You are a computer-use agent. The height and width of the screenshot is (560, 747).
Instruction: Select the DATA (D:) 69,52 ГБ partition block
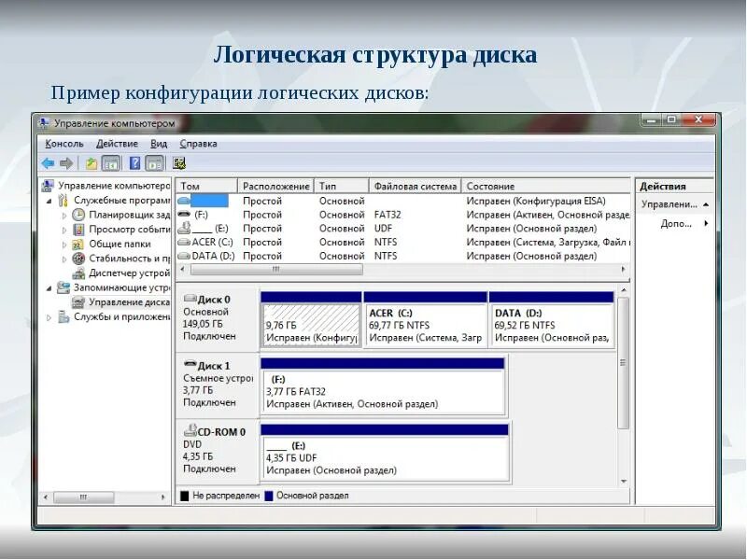tap(551, 319)
